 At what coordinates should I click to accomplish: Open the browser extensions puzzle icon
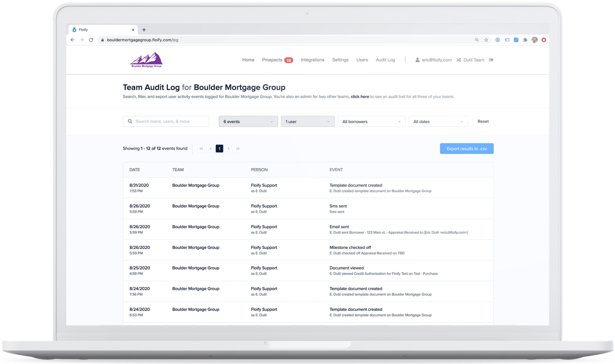(x=525, y=40)
